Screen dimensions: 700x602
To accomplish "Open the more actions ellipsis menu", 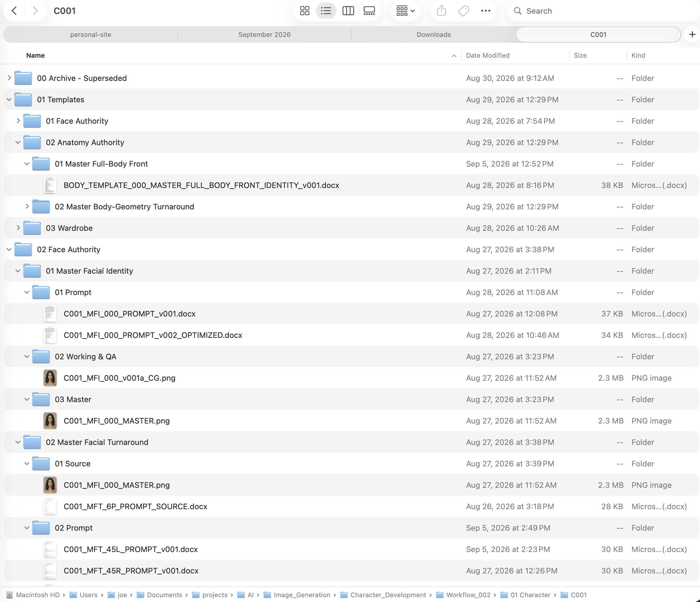I will pyautogui.click(x=485, y=11).
